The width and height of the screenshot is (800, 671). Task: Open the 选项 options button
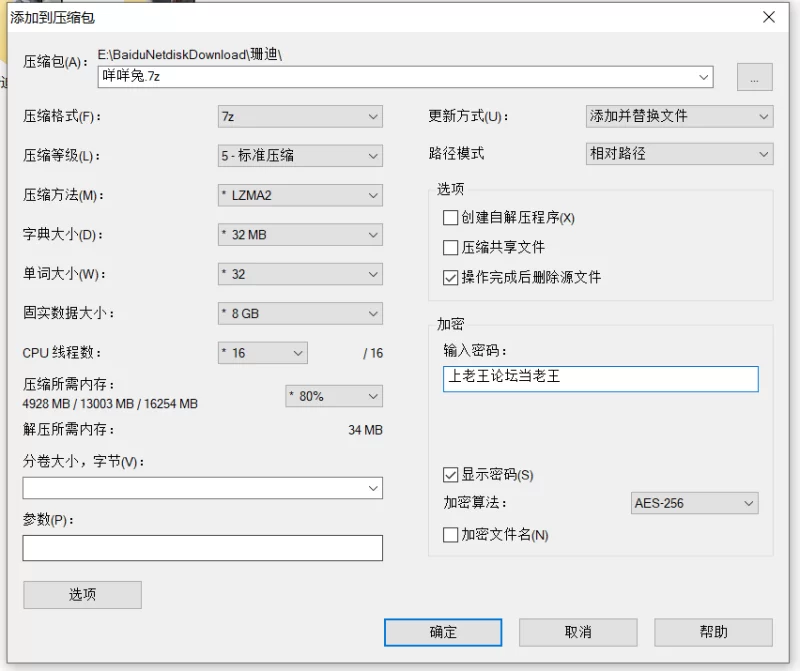pyautogui.click(x=82, y=595)
